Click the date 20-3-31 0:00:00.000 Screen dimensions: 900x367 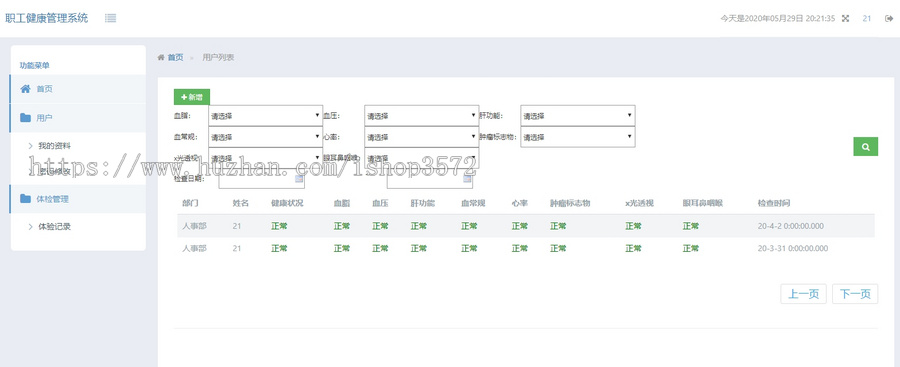click(x=793, y=249)
